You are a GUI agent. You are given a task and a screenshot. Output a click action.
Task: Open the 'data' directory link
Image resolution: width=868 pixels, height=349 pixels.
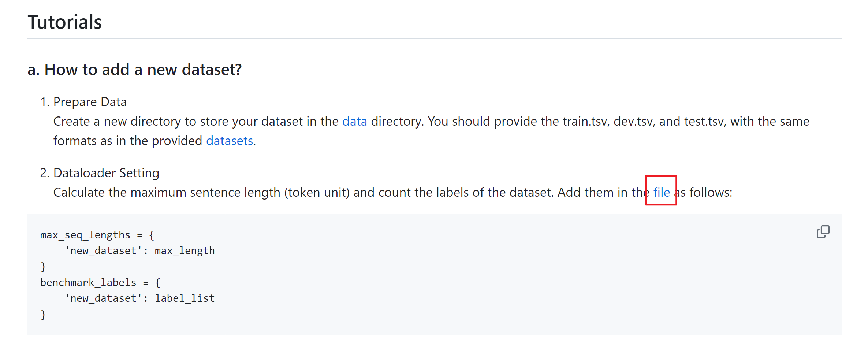(x=354, y=121)
